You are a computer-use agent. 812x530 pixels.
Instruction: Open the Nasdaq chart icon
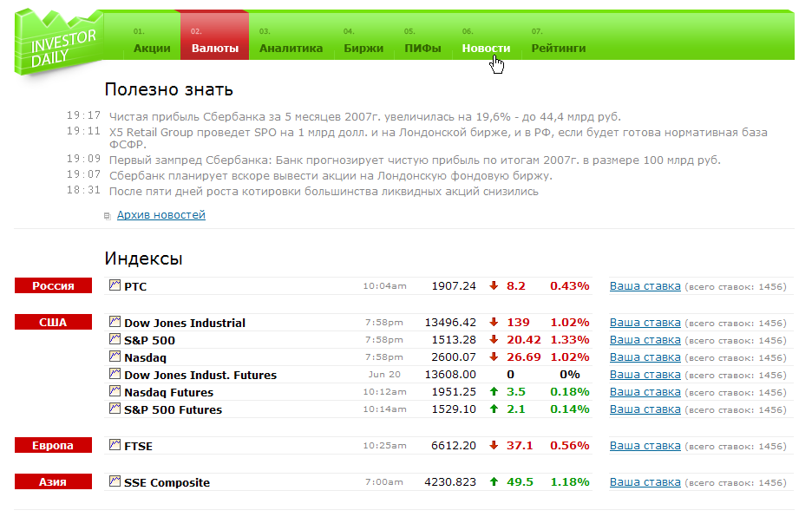click(x=115, y=357)
